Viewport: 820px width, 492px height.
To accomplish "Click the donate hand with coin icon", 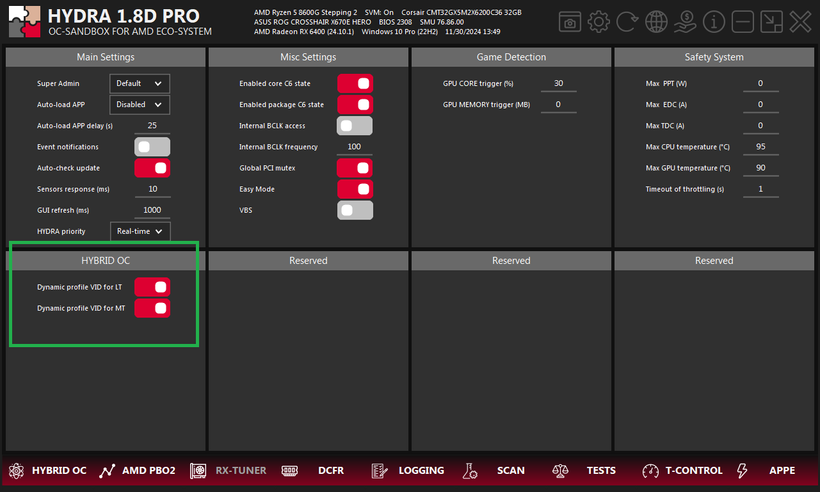I will 685,22.
